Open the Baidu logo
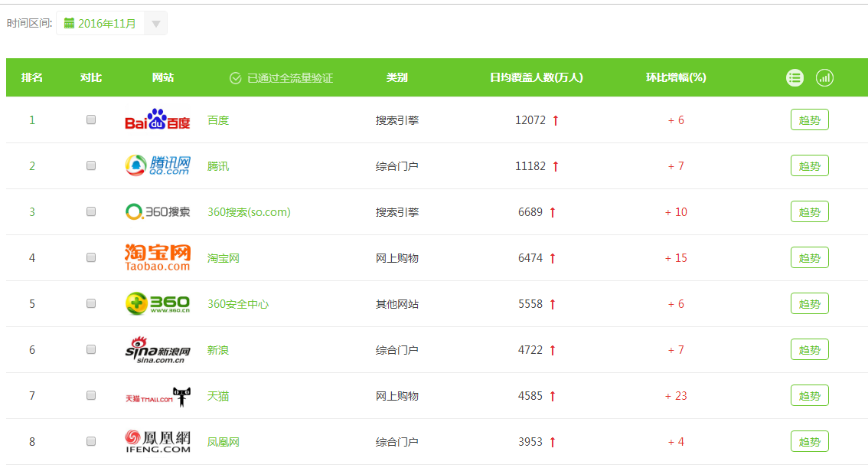This screenshot has height=468, width=868. click(x=158, y=119)
